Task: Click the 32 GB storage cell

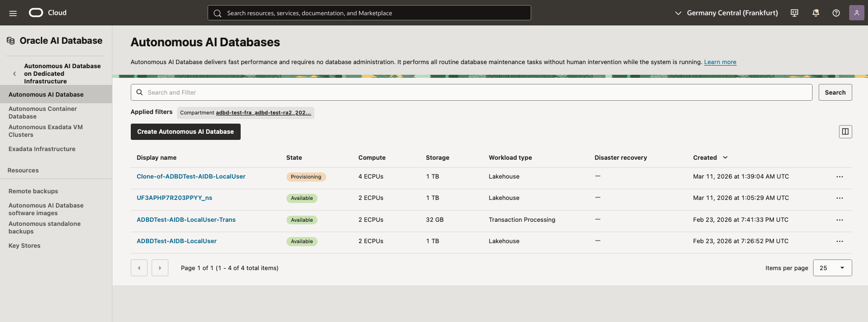Action: coord(435,220)
